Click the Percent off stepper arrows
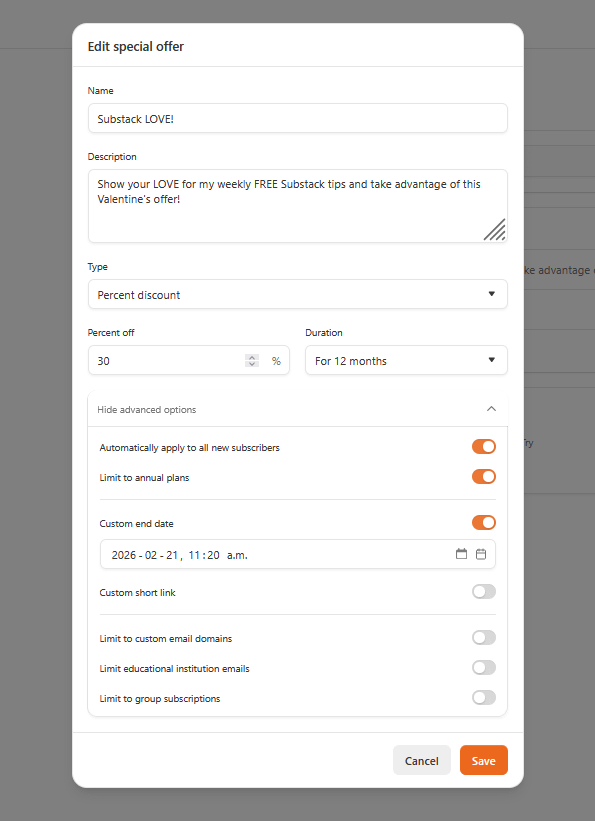Screen dimensions: 595x821 [x=252, y=361]
